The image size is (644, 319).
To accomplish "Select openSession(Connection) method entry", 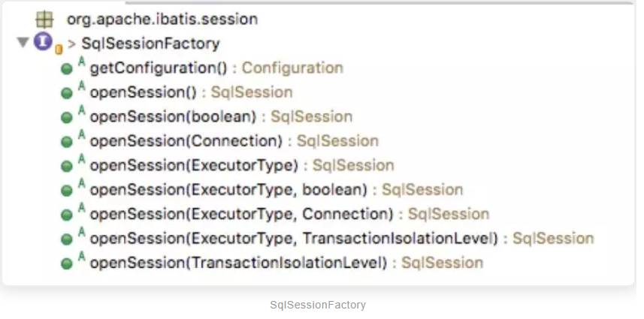I will [x=186, y=140].
